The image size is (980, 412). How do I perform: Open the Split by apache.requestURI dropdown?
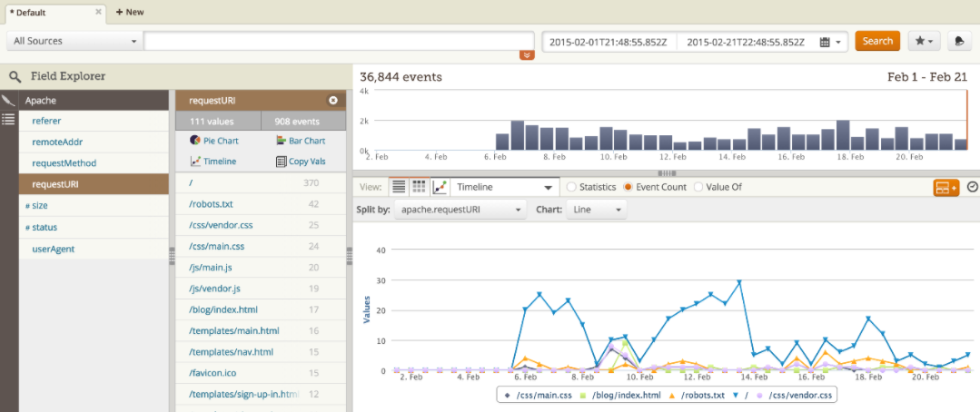pyautogui.click(x=460, y=210)
